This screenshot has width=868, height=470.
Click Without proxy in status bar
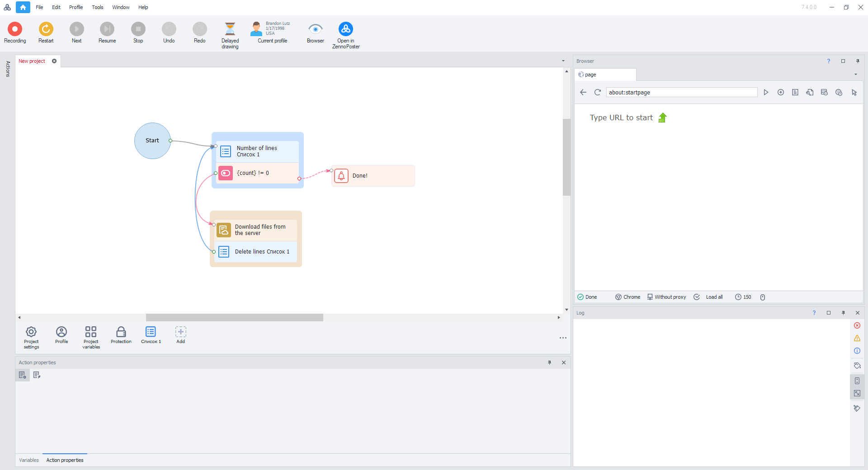(x=667, y=297)
